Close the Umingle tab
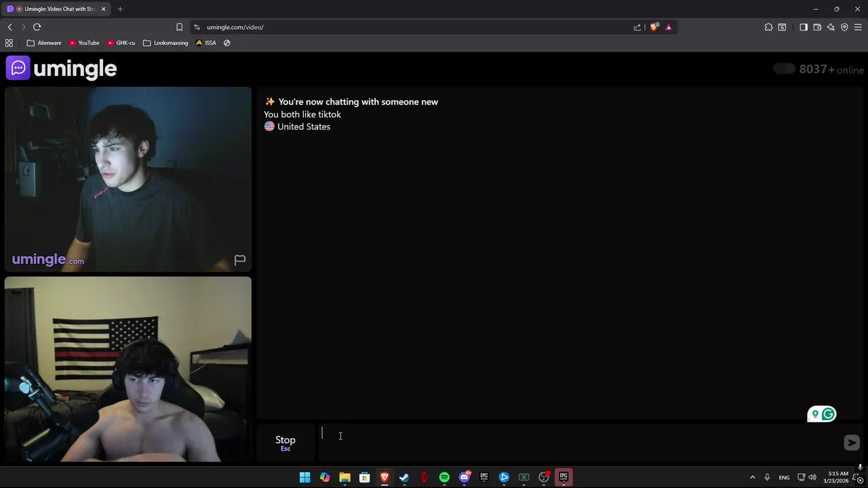The width and height of the screenshot is (868, 488). 103,9
